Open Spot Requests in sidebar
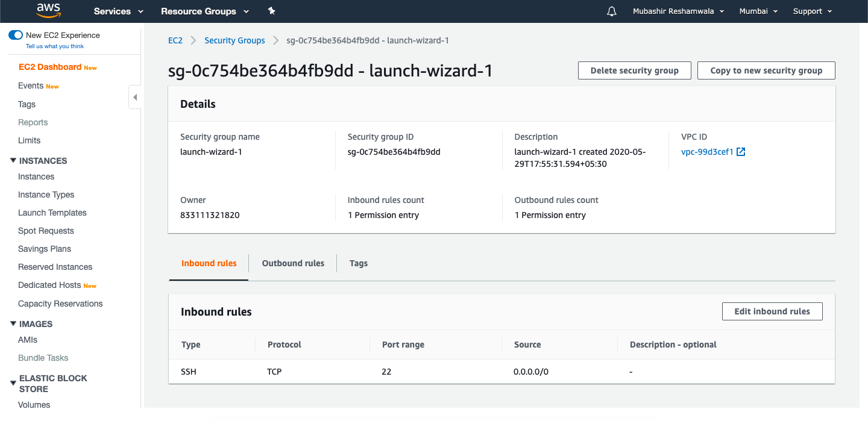Image resolution: width=868 pixels, height=421 pixels. pos(46,231)
